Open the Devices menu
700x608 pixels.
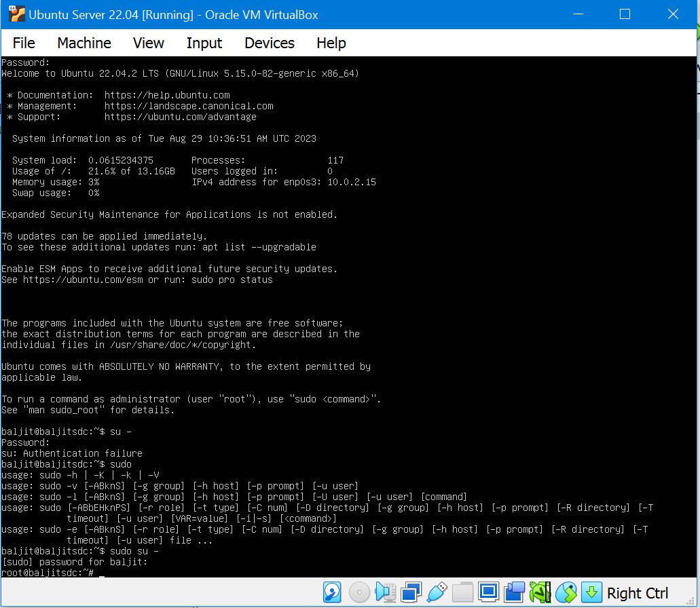click(269, 43)
